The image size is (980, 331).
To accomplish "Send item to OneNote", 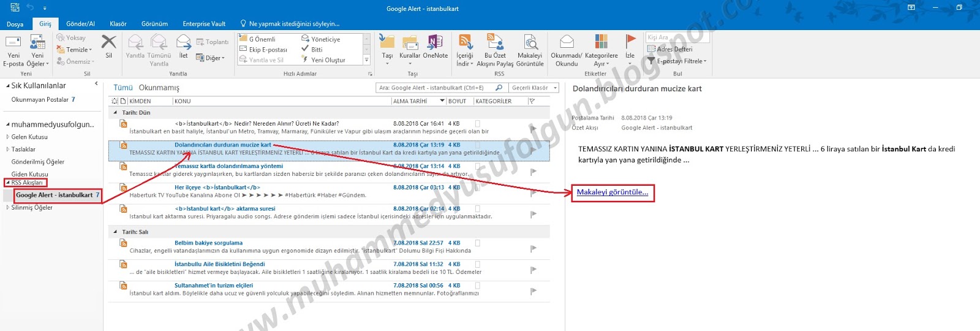I will tap(435, 47).
